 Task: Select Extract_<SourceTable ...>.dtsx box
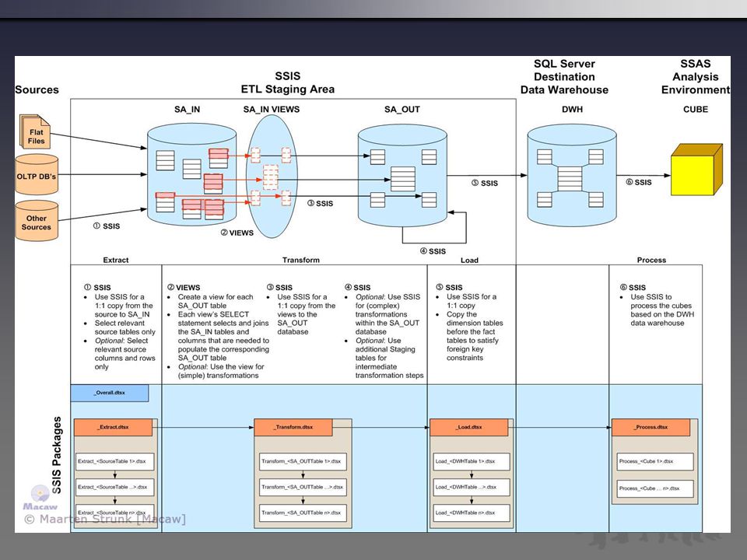point(115,487)
